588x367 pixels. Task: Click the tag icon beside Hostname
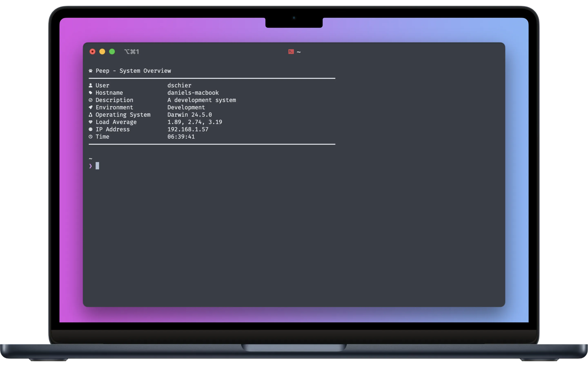(x=90, y=93)
